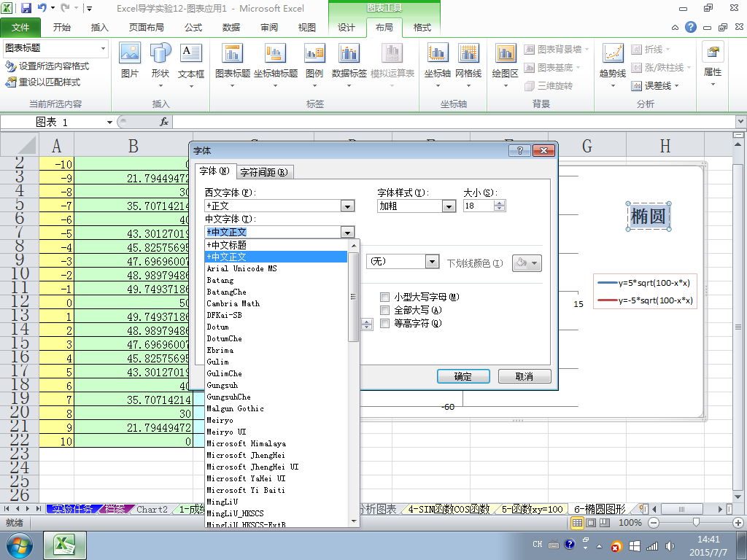Open the Insert (插入) ribbon tab
The height and width of the screenshot is (560, 747).
99,28
